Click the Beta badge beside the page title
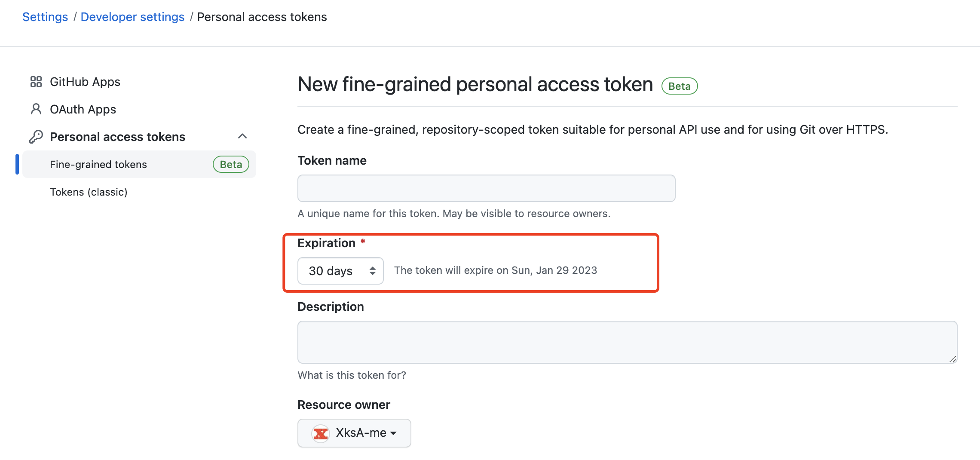 680,86
